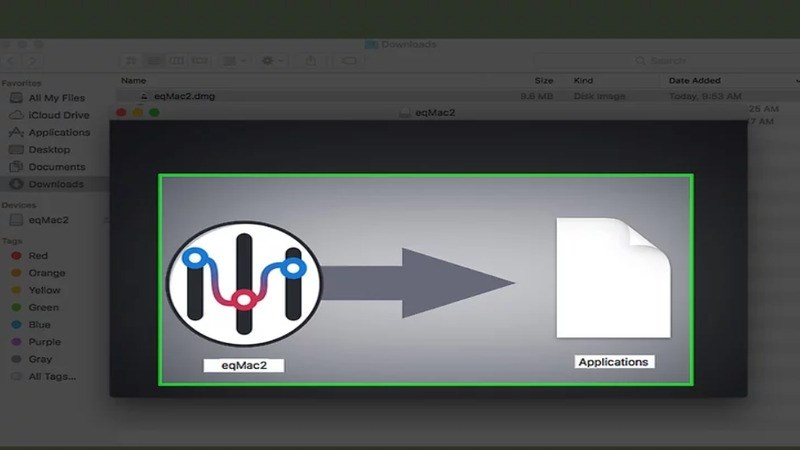Filter by Blue tag
This screenshot has height=450, width=800.
(x=39, y=325)
